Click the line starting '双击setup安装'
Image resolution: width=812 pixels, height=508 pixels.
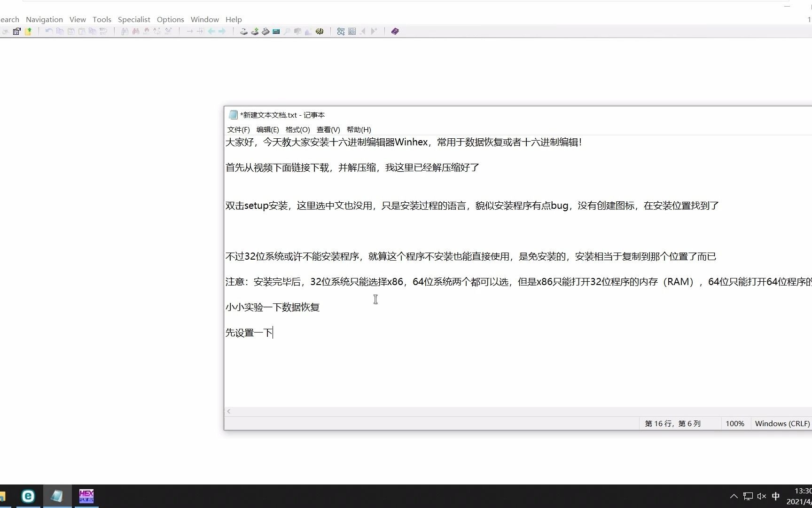point(472,206)
